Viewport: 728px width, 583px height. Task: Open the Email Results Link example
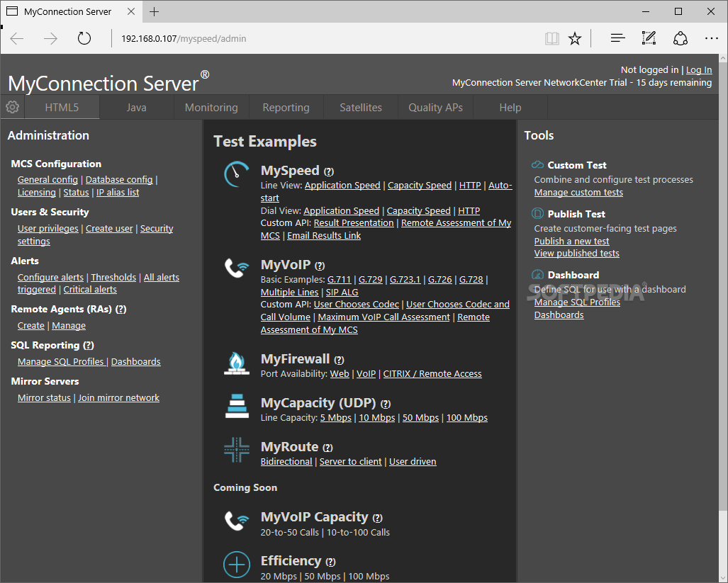[x=324, y=235]
